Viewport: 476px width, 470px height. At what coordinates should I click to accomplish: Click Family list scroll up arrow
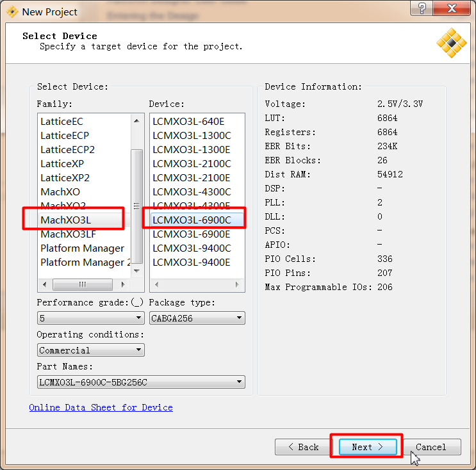(136, 121)
